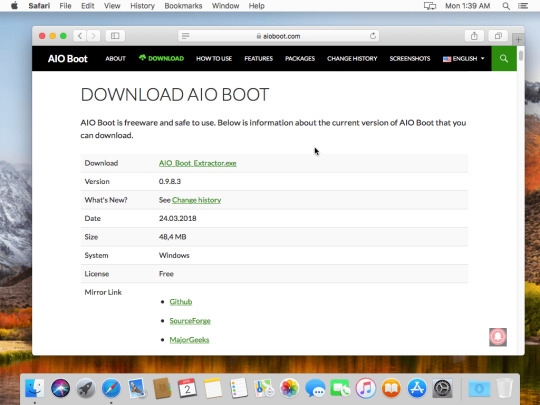Open the green site search button
The width and height of the screenshot is (540, 405).
[504, 58]
